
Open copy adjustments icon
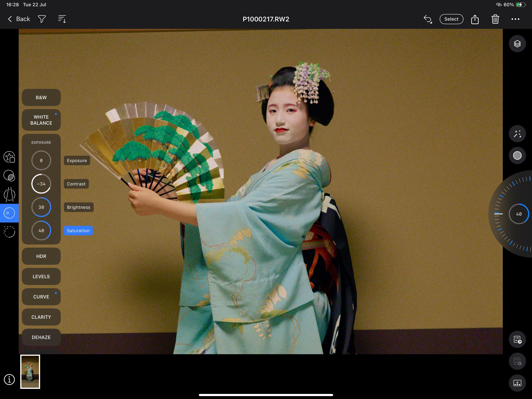point(517,340)
